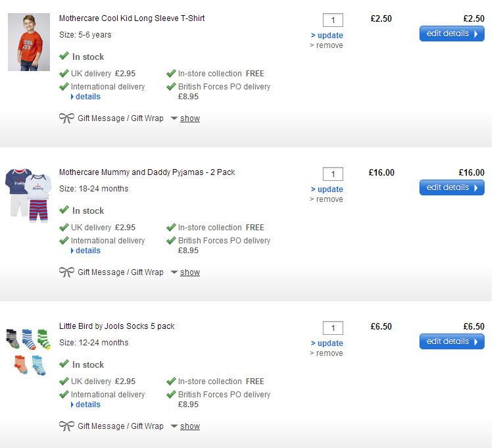Show gift wrap options for Jools Socks
Image resolution: width=503 pixels, height=448 pixels.
(x=189, y=427)
